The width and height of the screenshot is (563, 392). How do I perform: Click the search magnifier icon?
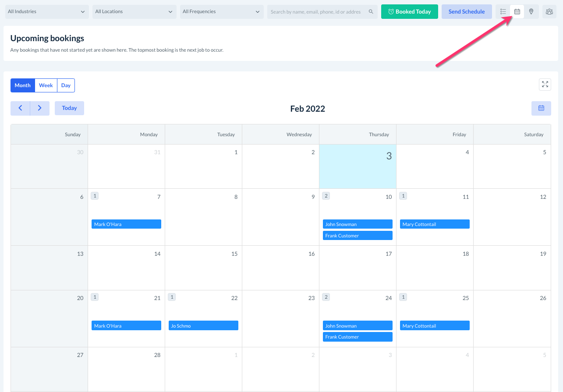tap(371, 12)
